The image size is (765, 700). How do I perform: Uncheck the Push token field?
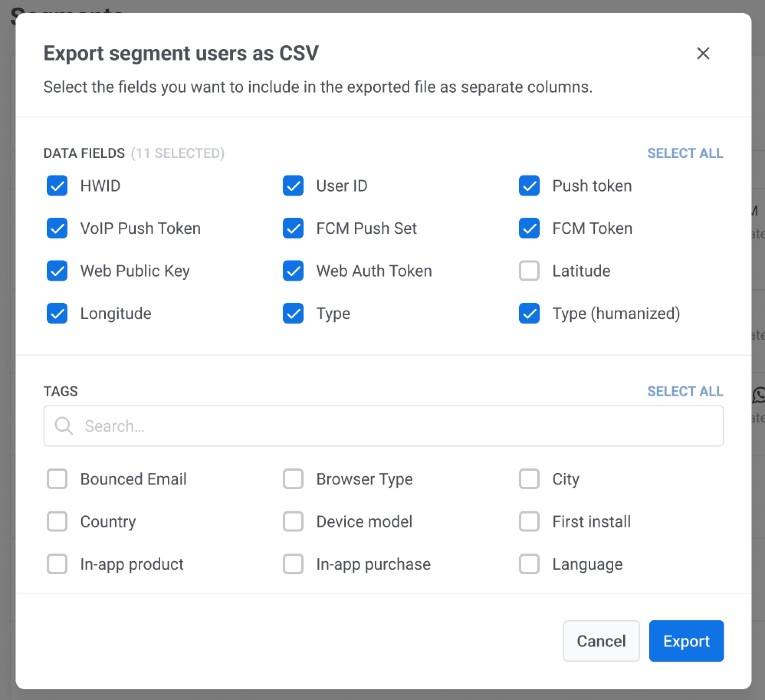[529, 186]
